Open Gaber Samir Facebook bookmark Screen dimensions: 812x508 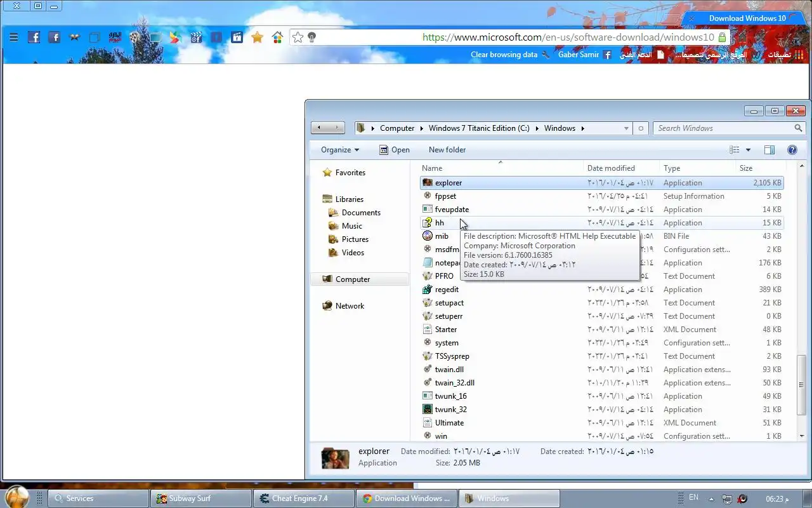click(585, 55)
